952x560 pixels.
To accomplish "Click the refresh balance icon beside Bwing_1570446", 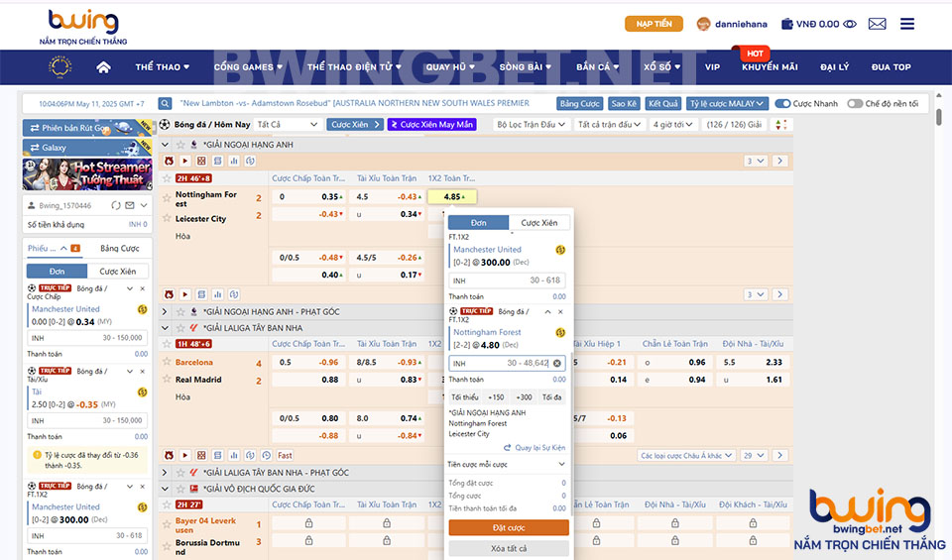I will pyautogui.click(x=116, y=205).
